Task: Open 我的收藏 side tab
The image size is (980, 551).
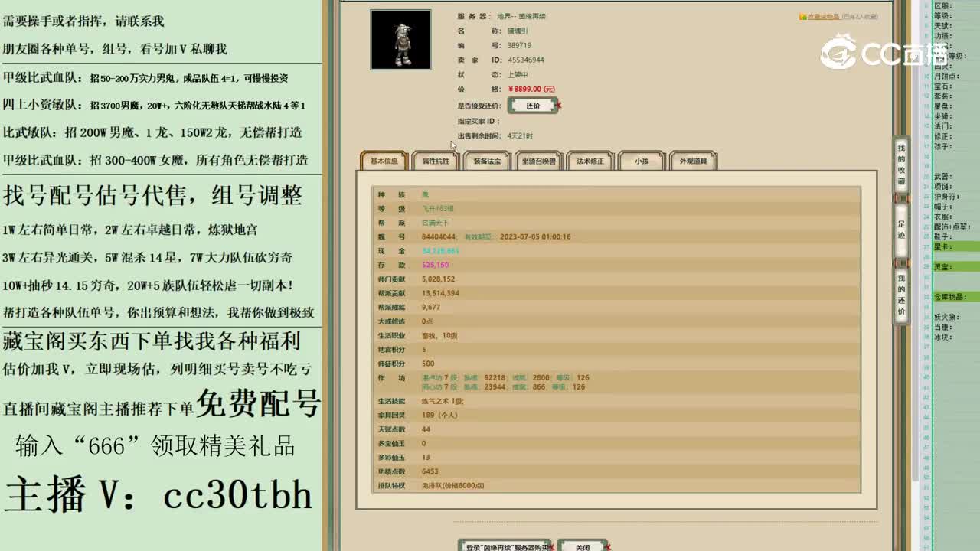Action: (x=901, y=165)
